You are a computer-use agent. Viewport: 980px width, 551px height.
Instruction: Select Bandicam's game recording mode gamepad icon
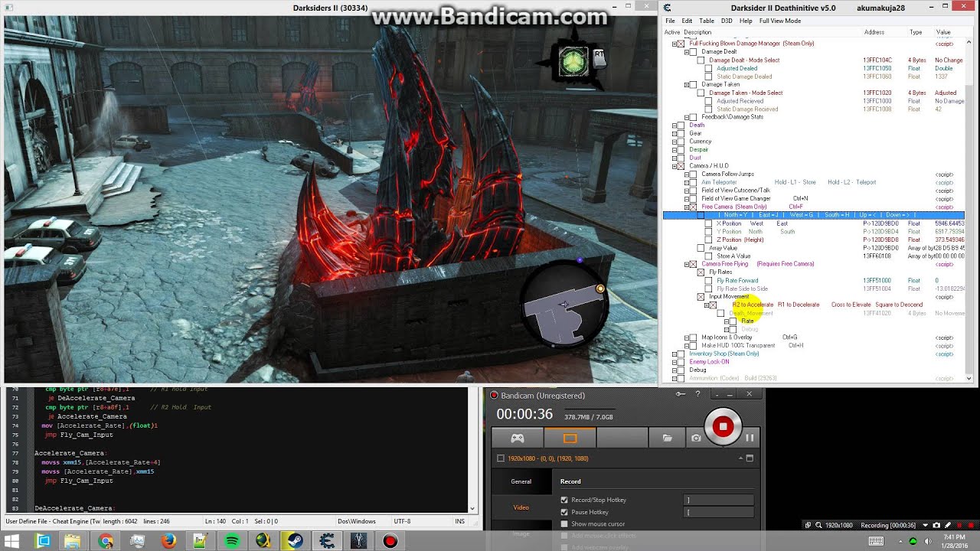[x=518, y=438]
